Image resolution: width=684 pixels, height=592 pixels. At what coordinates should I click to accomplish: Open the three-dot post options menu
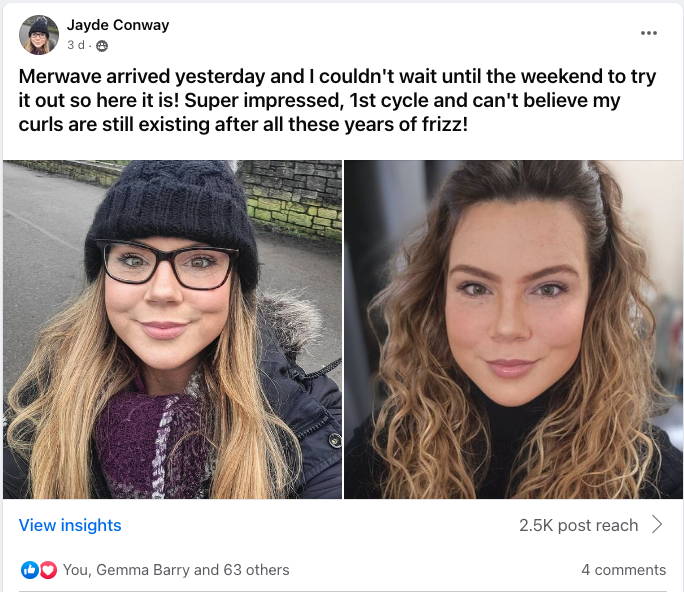tap(649, 33)
